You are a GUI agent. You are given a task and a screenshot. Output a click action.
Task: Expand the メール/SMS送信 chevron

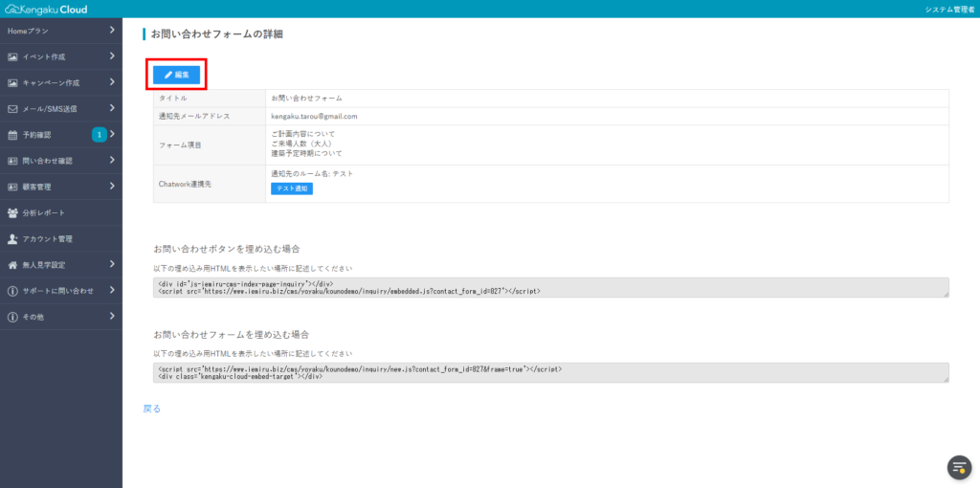[112, 108]
